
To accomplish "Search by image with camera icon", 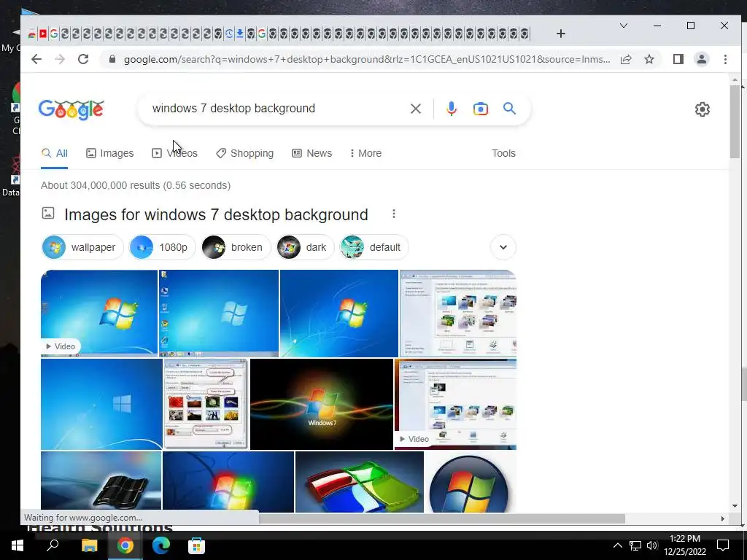I will [480, 109].
